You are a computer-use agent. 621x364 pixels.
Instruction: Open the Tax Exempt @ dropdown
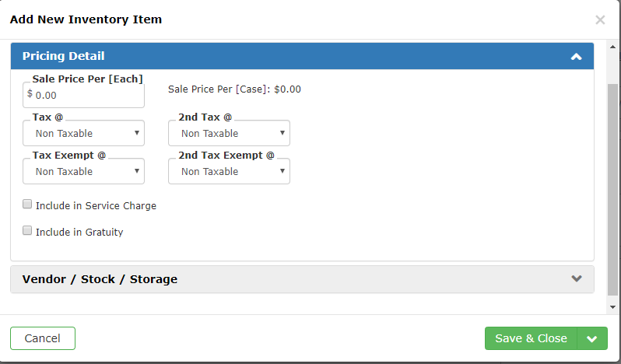[83, 171]
